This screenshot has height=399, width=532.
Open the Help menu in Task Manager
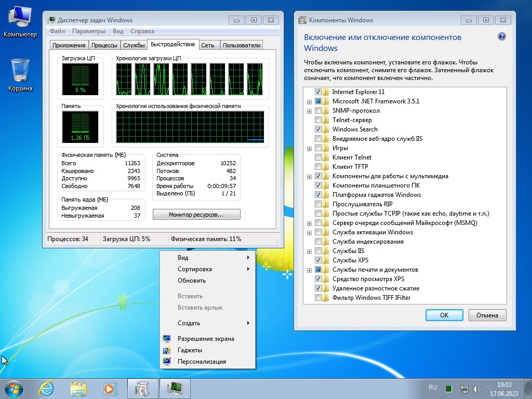(x=142, y=31)
